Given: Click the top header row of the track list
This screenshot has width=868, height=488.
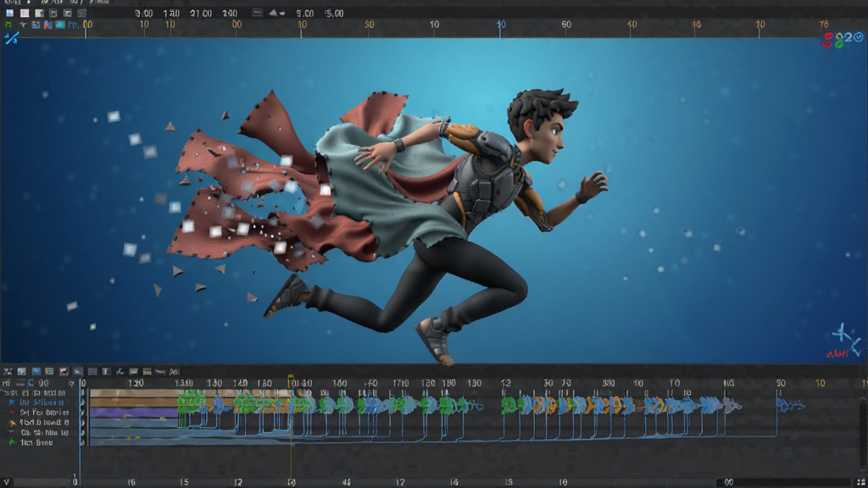Looking at the screenshot, I should 40,392.
